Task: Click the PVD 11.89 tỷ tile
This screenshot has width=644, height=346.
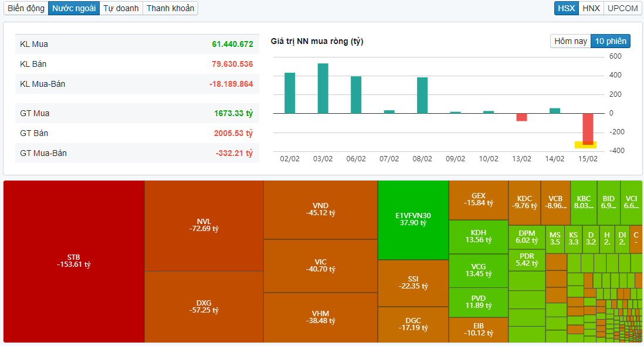Action: pyautogui.click(x=479, y=303)
